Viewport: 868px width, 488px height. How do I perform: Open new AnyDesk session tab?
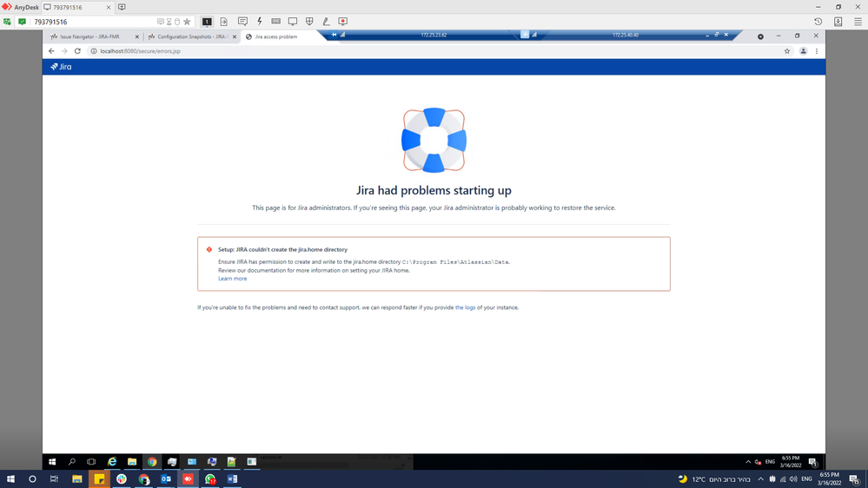click(x=122, y=7)
